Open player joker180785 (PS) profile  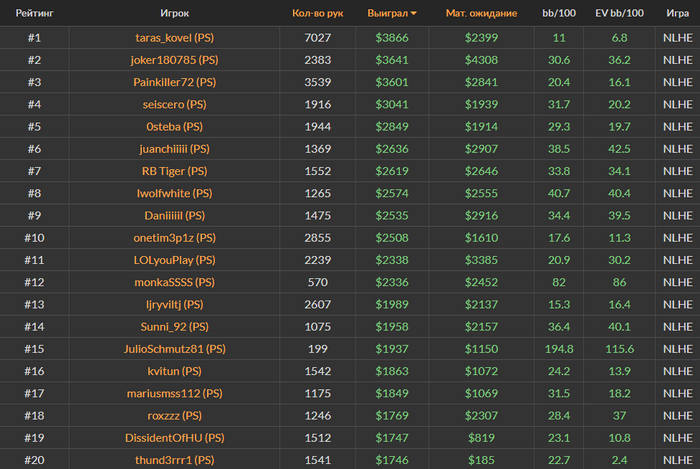[174, 59]
